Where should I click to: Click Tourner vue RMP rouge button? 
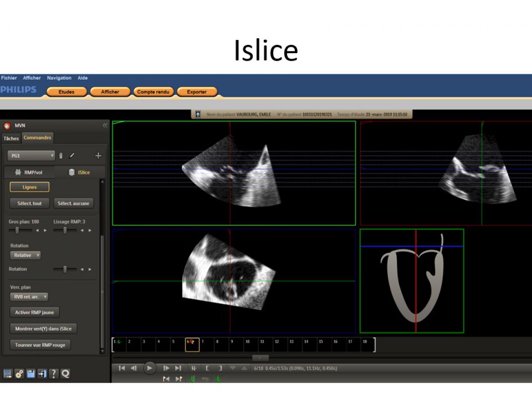(40, 345)
